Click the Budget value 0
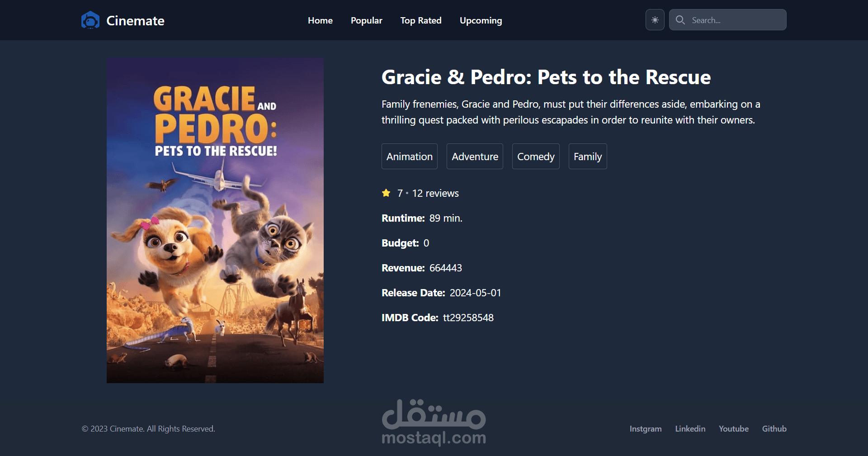Screen dimensions: 868x456 (426, 243)
